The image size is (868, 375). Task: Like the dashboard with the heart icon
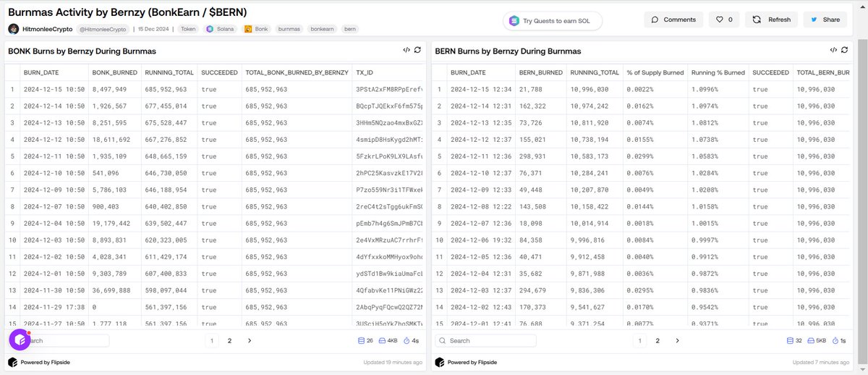(724, 20)
